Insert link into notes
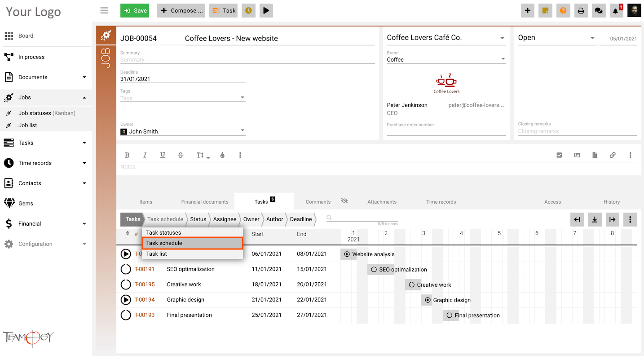Image resolution: width=644 pixels, height=356 pixels. tap(613, 155)
